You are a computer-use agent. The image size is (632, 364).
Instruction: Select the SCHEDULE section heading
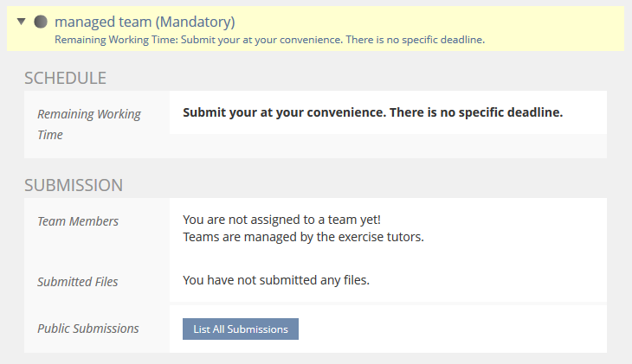tap(65, 78)
